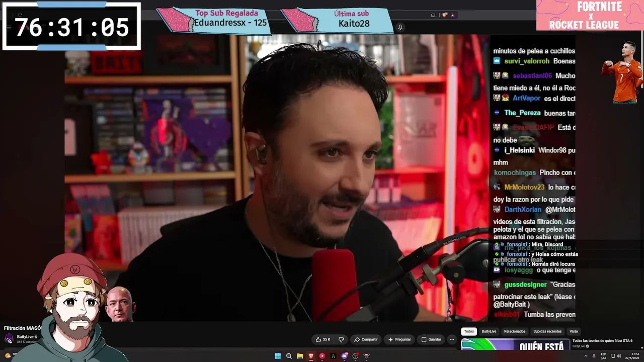Select the Visto filter chip

coord(574,331)
